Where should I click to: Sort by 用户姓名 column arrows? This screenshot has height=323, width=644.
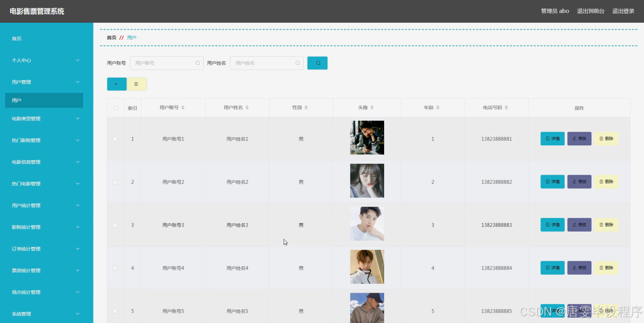[x=247, y=108]
